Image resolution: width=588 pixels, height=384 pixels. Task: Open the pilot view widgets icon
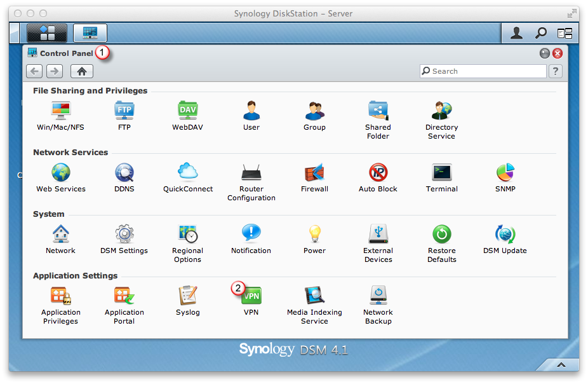pos(565,34)
